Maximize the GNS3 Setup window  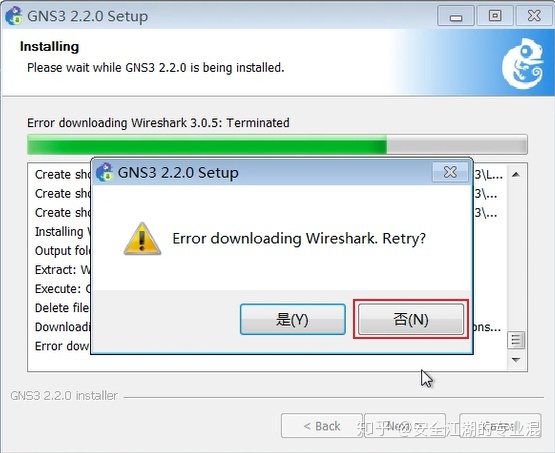click(495, 16)
